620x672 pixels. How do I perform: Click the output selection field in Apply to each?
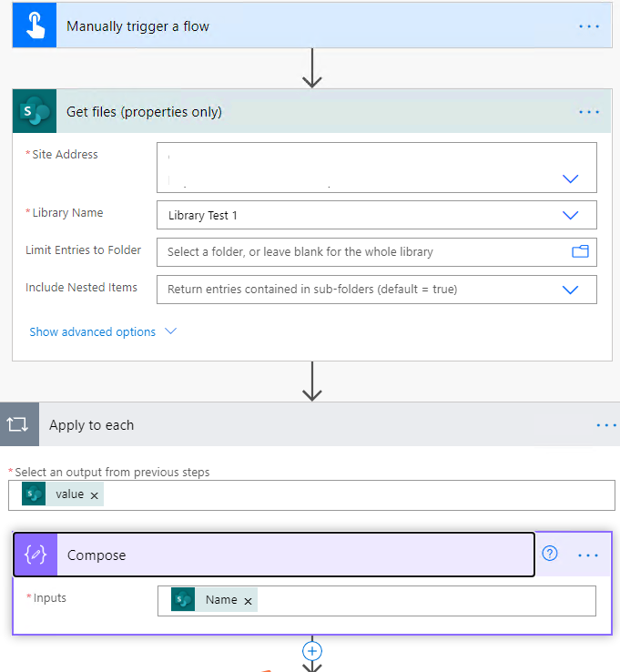click(311, 495)
